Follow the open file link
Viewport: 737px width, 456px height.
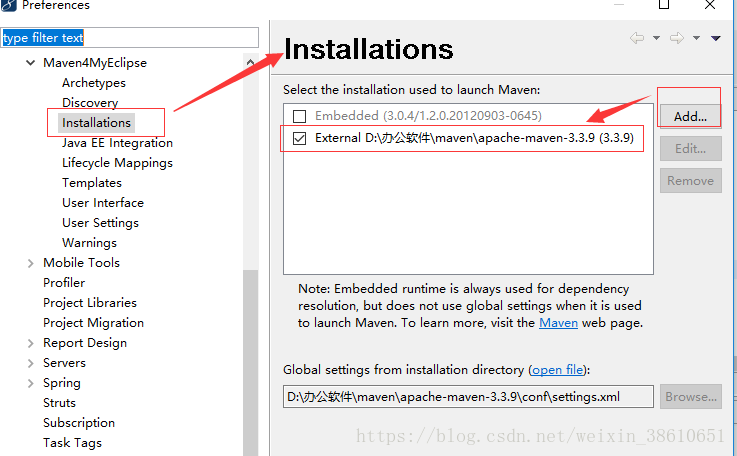(557, 370)
